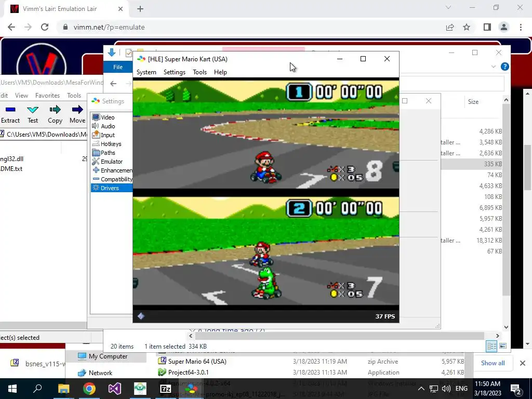Click the blue down-arrow Explorer quick access icon
The width and height of the screenshot is (532, 399).
tap(111, 52)
